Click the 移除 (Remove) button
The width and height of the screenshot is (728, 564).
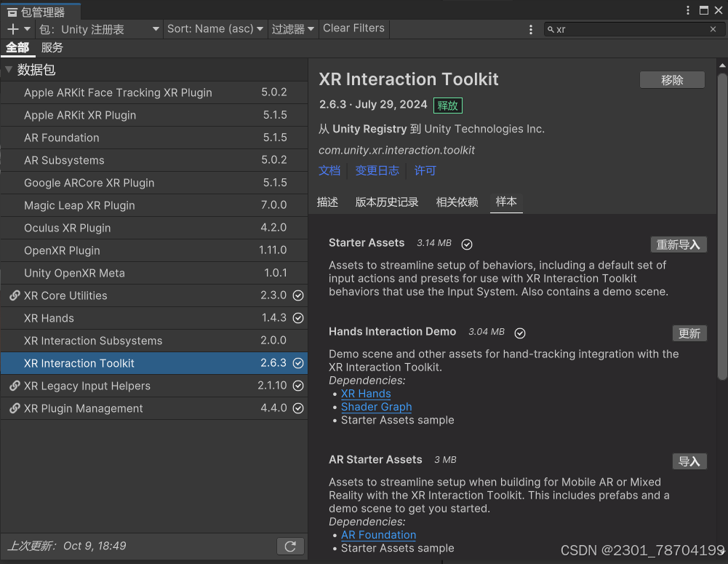pyautogui.click(x=672, y=80)
